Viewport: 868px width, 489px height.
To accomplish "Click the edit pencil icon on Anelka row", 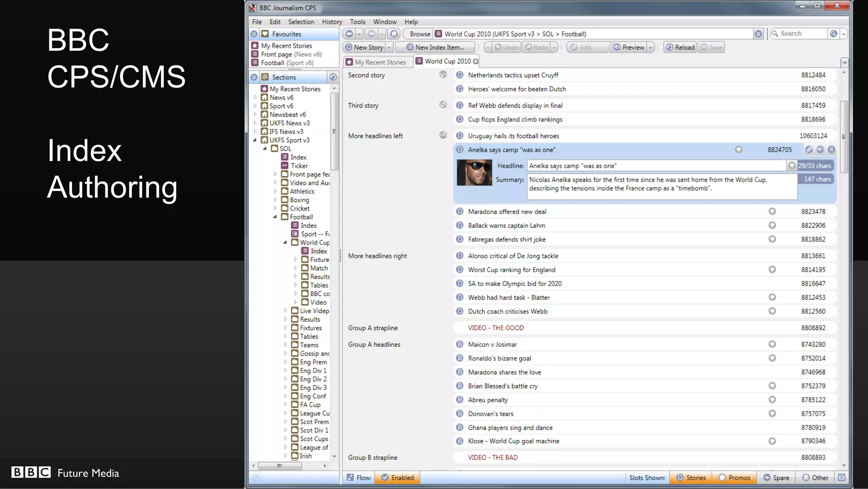I will coord(809,150).
